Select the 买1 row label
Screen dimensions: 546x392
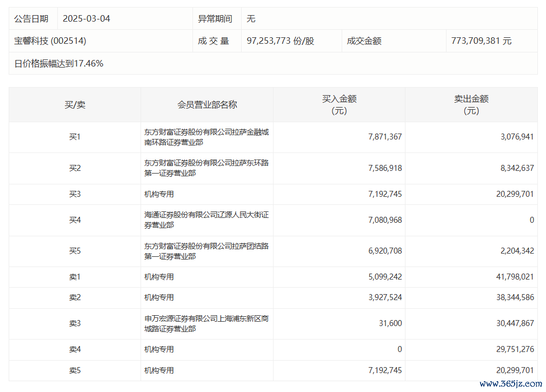(x=75, y=137)
